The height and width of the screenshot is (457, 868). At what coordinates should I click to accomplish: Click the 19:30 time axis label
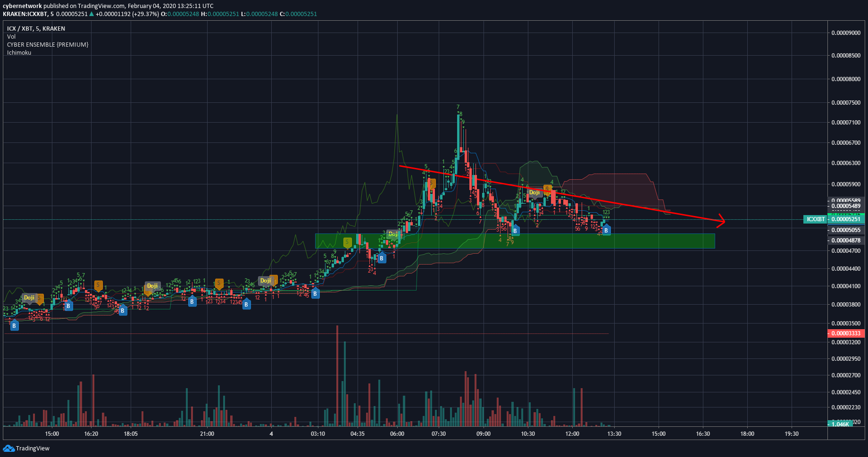pos(792,434)
